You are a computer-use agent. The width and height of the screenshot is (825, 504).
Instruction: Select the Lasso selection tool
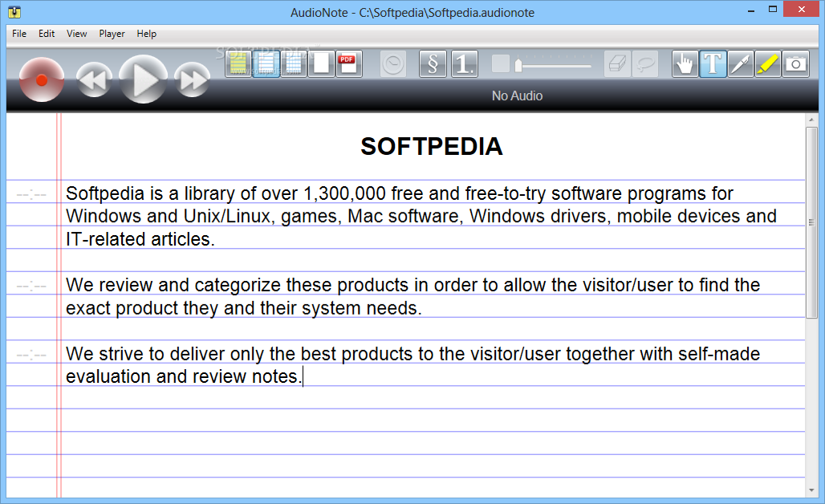(645, 64)
